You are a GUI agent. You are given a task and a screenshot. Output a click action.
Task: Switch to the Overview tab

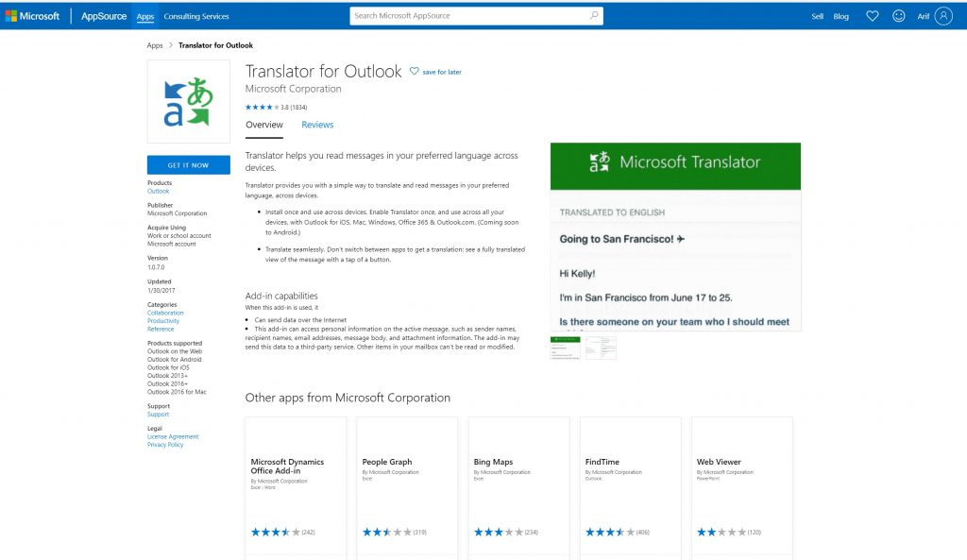[x=264, y=125]
